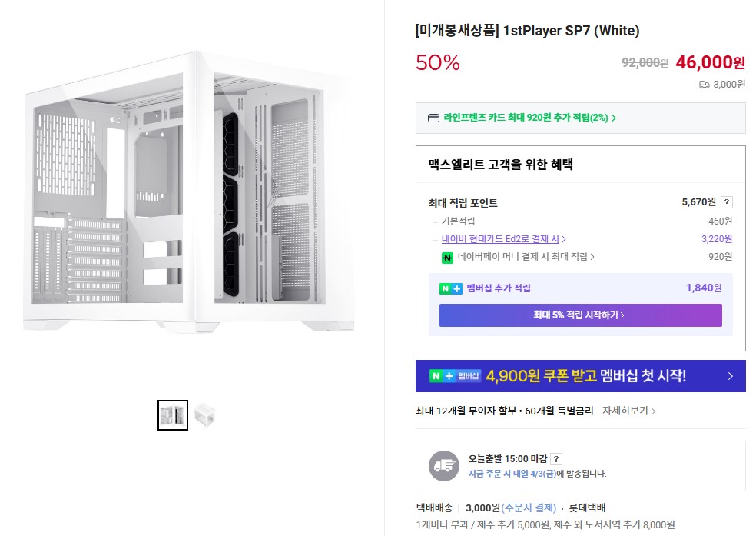
Task: Click the gray round truck icon for 오늘출발
Action: click(x=444, y=466)
